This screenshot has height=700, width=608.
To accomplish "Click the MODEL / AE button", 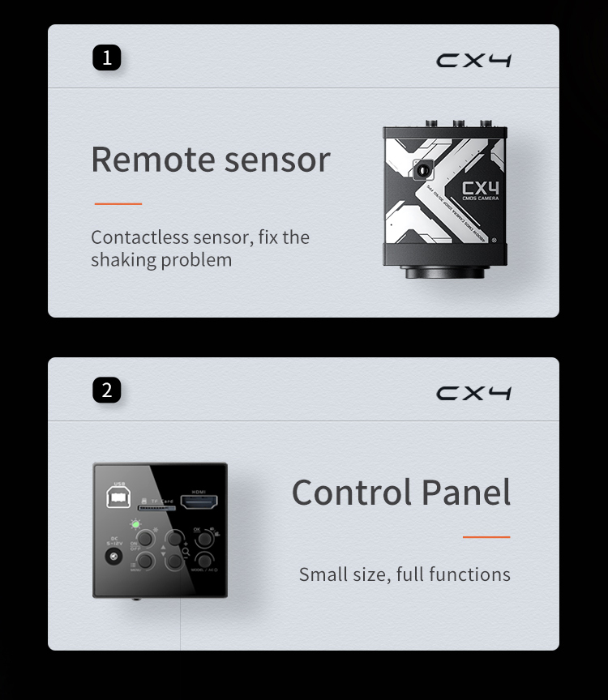I will (x=204, y=560).
